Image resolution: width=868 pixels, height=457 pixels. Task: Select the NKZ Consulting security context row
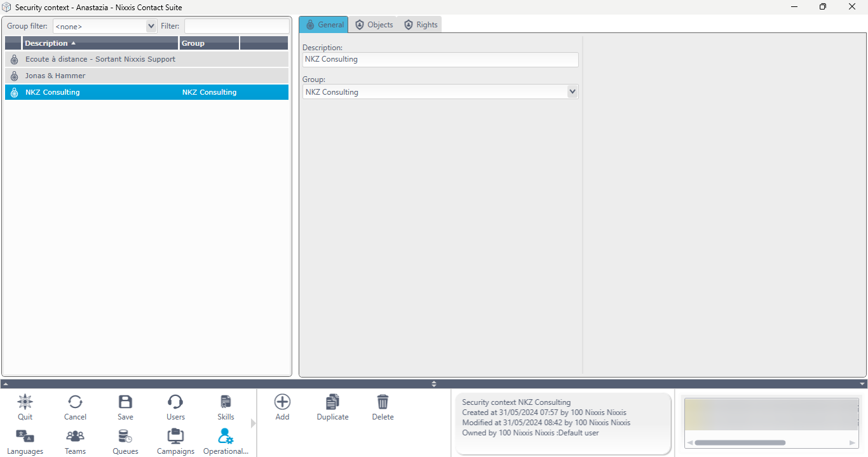pos(147,92)
